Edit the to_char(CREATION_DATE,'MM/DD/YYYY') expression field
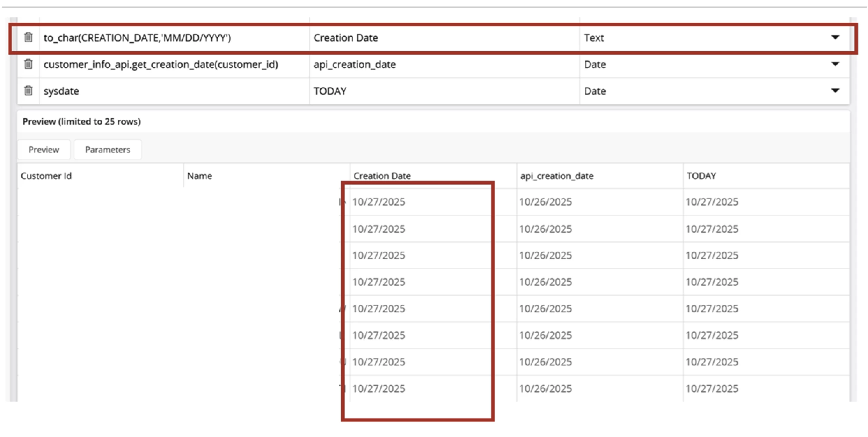The image size is (868, 437). point(137,38)
